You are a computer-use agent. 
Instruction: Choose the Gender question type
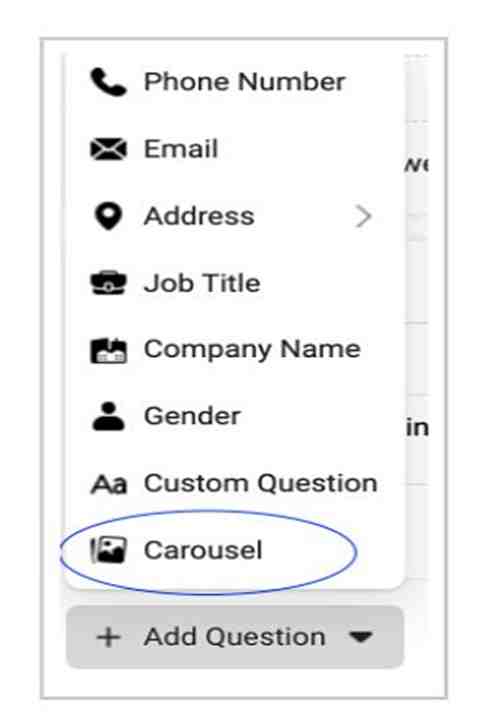click(235, 416)
